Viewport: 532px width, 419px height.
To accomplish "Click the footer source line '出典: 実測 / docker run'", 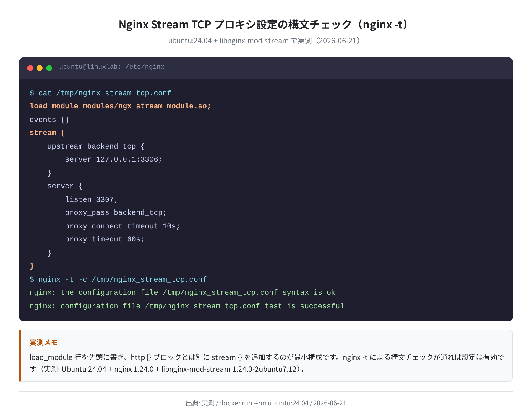I will coord(266,403).
